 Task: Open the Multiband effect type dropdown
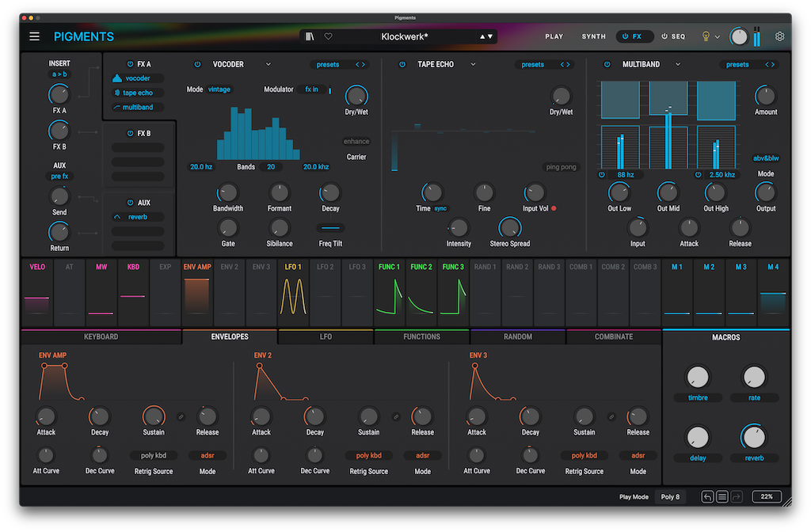(x=678, y=65)
